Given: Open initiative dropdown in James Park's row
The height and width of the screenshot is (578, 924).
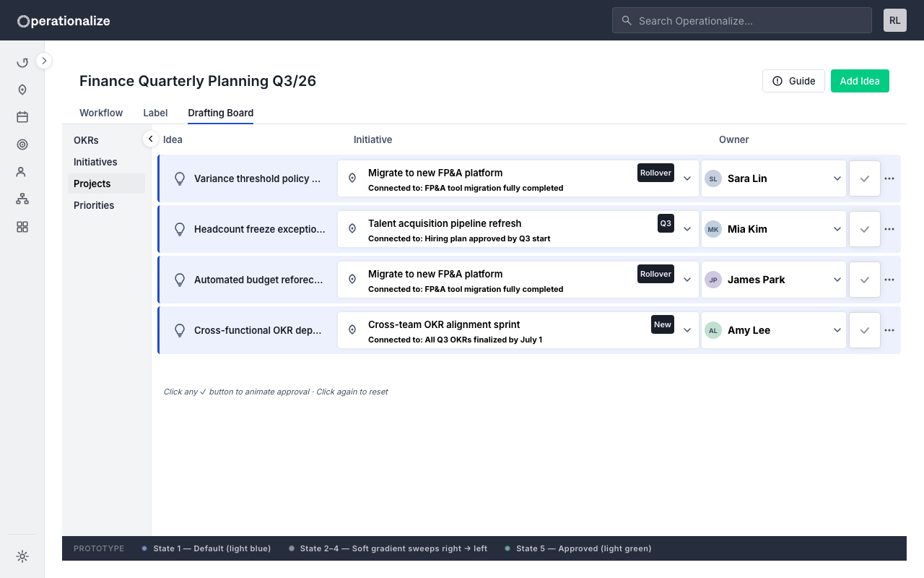Looking at the screenshot, I should tap(687, 280).
